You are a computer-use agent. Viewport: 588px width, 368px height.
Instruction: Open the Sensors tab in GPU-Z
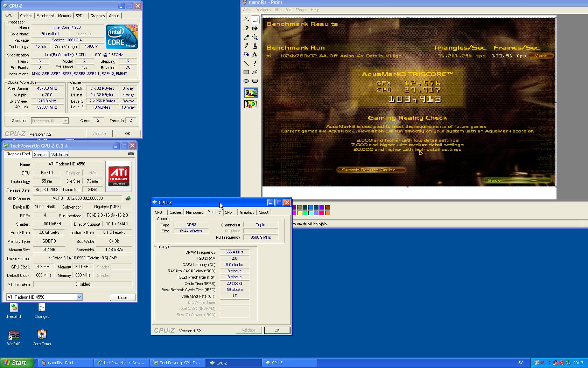[x=41, y=155]
